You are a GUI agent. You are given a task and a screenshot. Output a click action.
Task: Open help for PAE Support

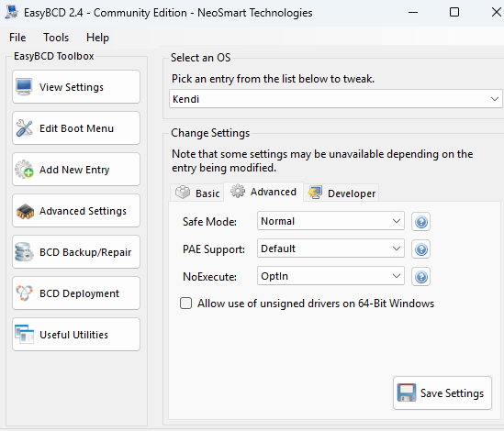coord(421,249)
